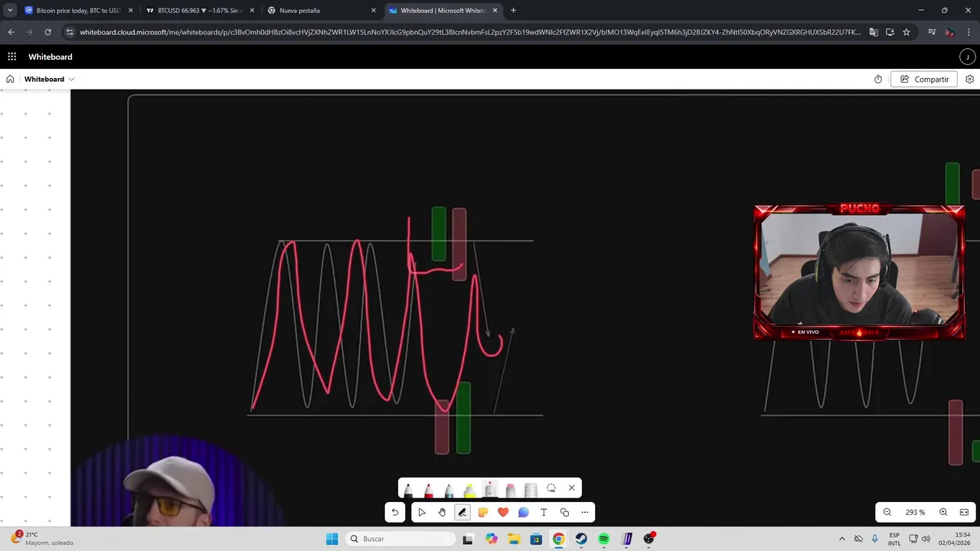The width and height of the screenshot is (980, 551).
Task: Switch the ESP INTL input language
Action: [x=894, y=539]
